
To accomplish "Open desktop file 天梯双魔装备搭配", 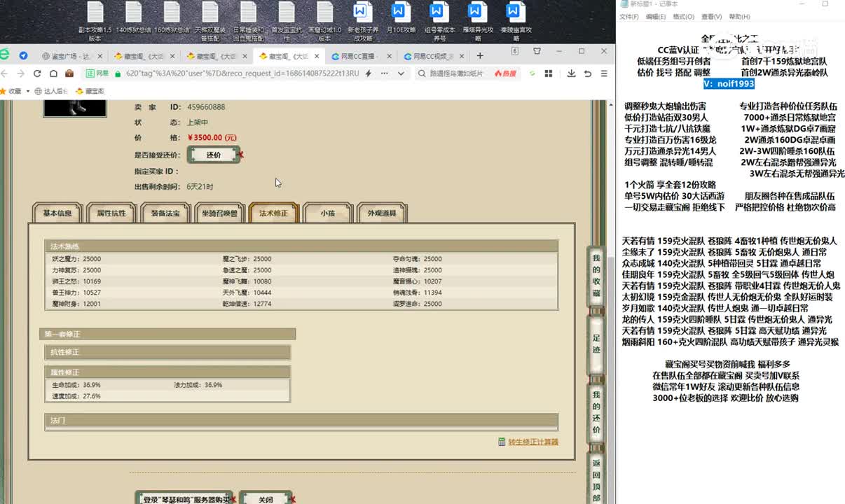I will 209,22.
